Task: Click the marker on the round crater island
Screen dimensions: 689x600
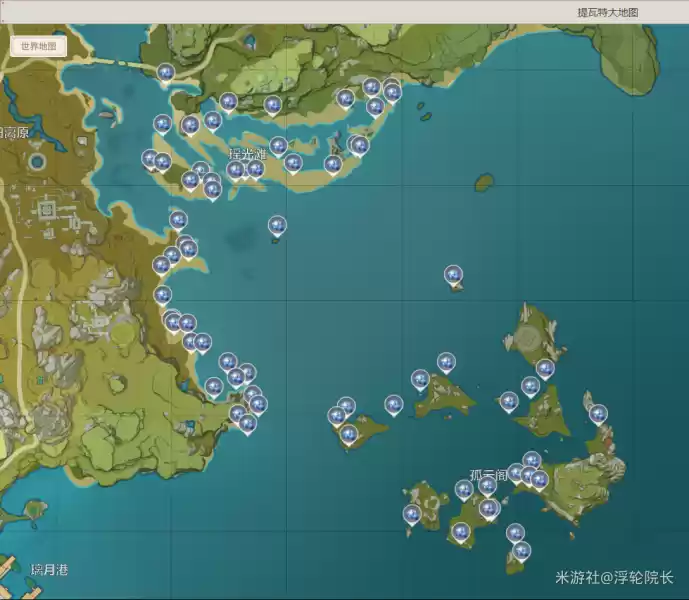Action: pos(545,368)
